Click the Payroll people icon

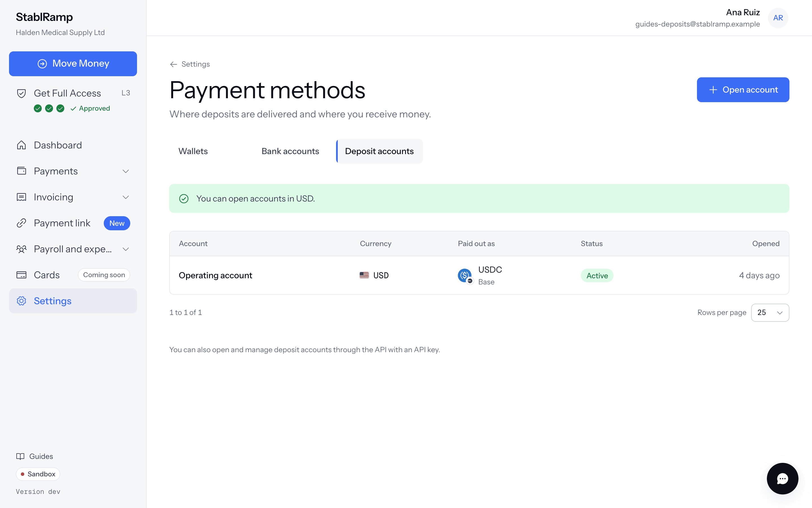(x=21, y=249)
